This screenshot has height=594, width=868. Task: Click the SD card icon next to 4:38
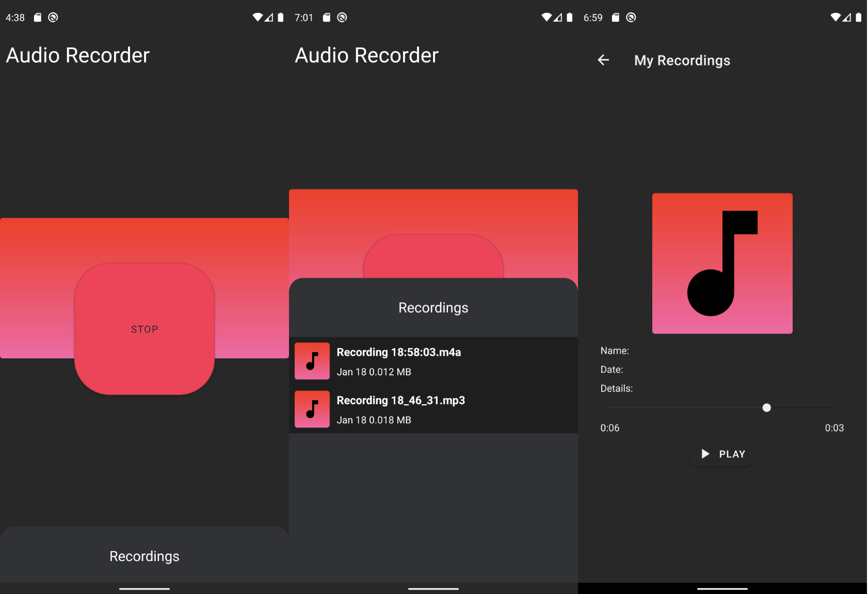[x=38, y=18]
